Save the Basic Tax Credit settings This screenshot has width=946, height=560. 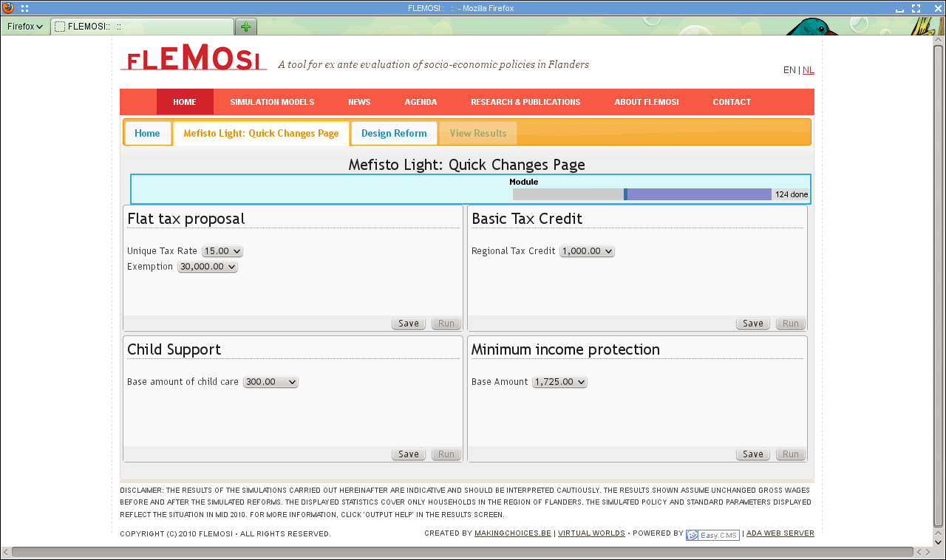752,324
